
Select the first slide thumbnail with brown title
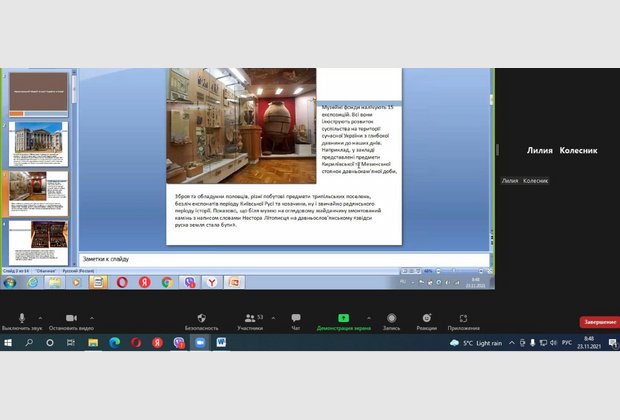point(39,89)
